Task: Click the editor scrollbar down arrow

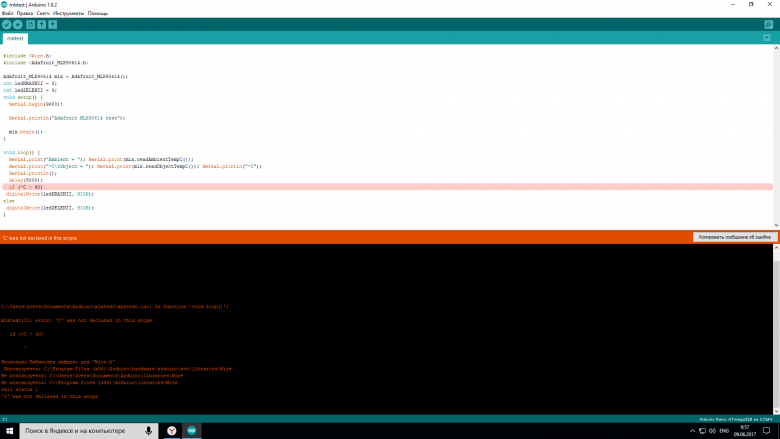Action: [x=776, y=225]
